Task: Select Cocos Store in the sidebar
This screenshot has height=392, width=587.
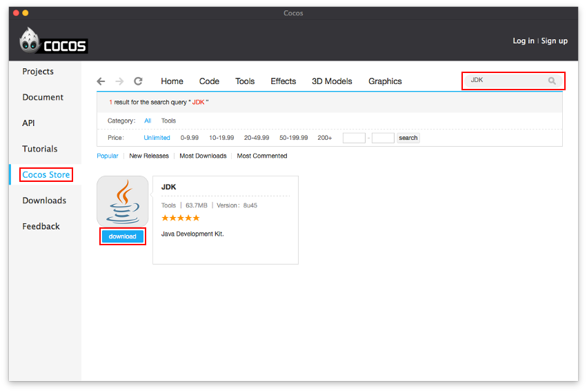Action: (x=46, y=175)
